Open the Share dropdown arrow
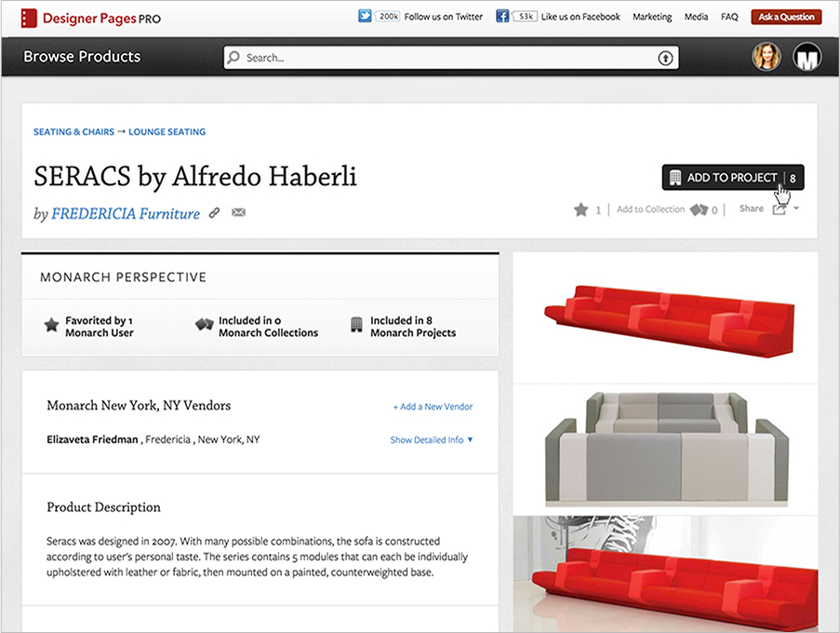840x633 pixels. point(796,209)
